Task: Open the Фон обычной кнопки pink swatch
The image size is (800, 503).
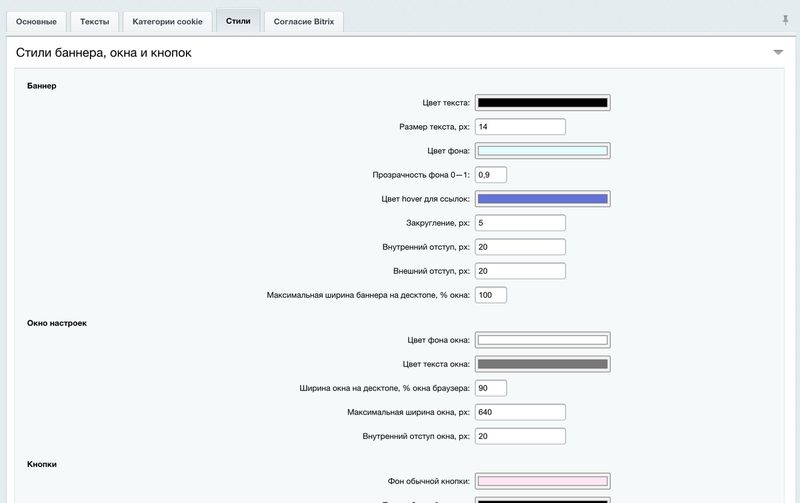Action: click(542, 481)
